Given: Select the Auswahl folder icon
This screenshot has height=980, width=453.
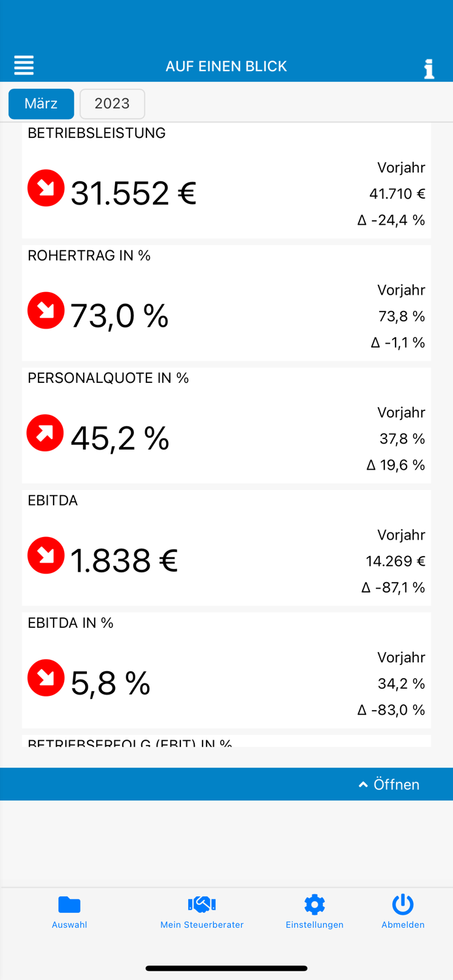Looking at the screenshot, I should [69, 905].
